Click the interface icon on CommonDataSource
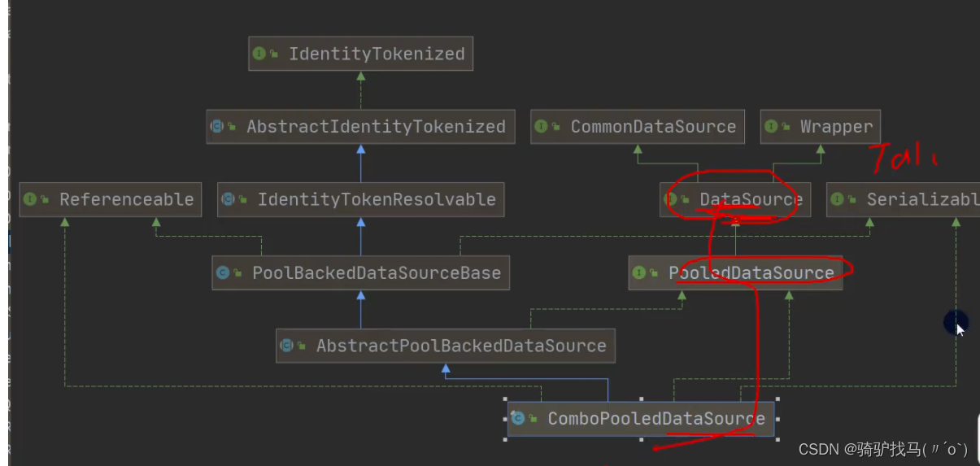 tap(542, 127)
